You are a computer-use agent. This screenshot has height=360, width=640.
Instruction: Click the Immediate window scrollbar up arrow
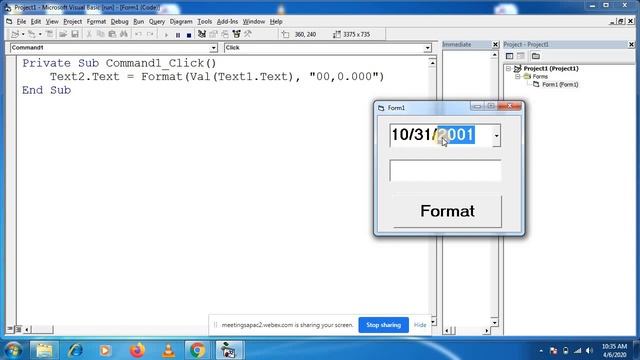(494, 55)
